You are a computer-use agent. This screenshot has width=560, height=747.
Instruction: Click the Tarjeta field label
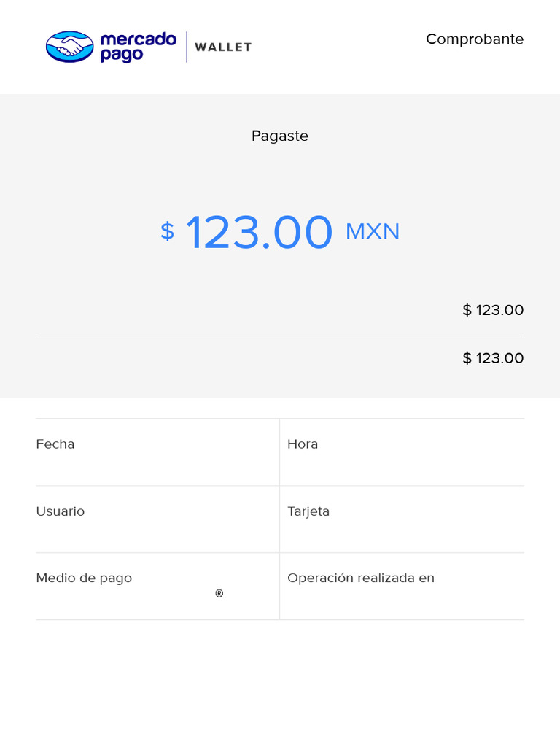point(308,511)
